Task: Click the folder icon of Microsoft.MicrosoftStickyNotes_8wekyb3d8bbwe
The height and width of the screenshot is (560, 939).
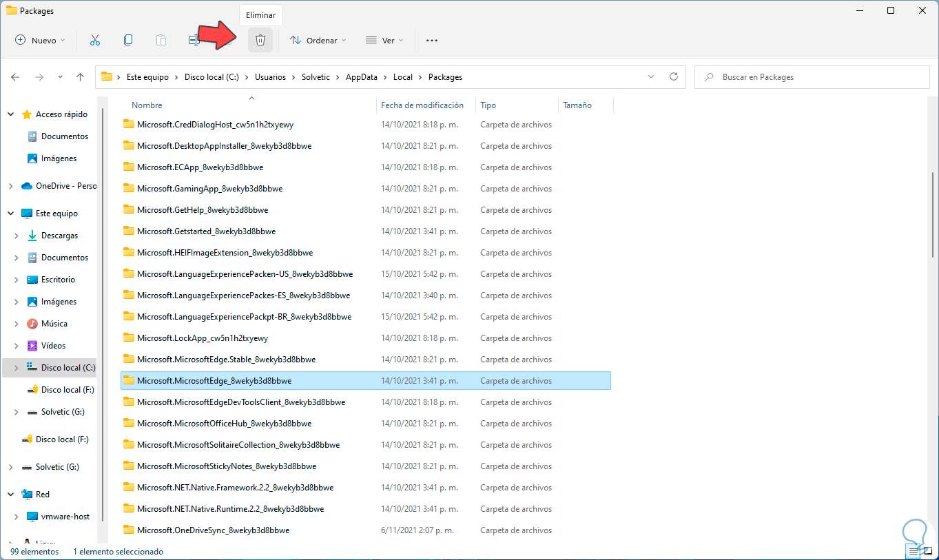Action: (x=128, y=466)
